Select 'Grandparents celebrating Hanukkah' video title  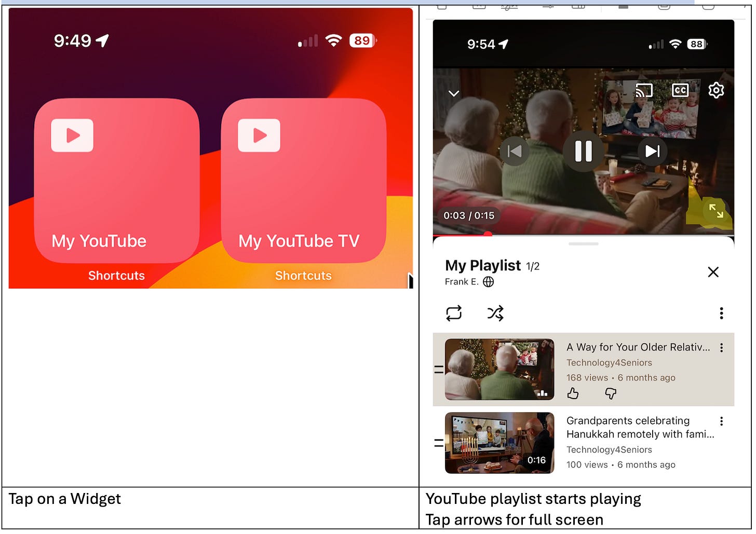click(640, 428)
